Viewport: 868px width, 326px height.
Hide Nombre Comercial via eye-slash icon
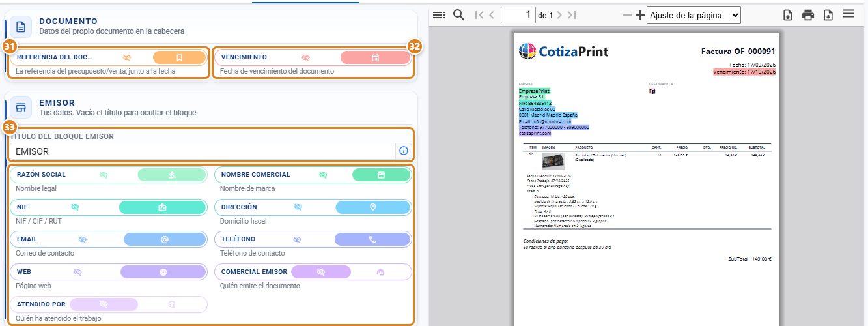(x=323, y=175)
